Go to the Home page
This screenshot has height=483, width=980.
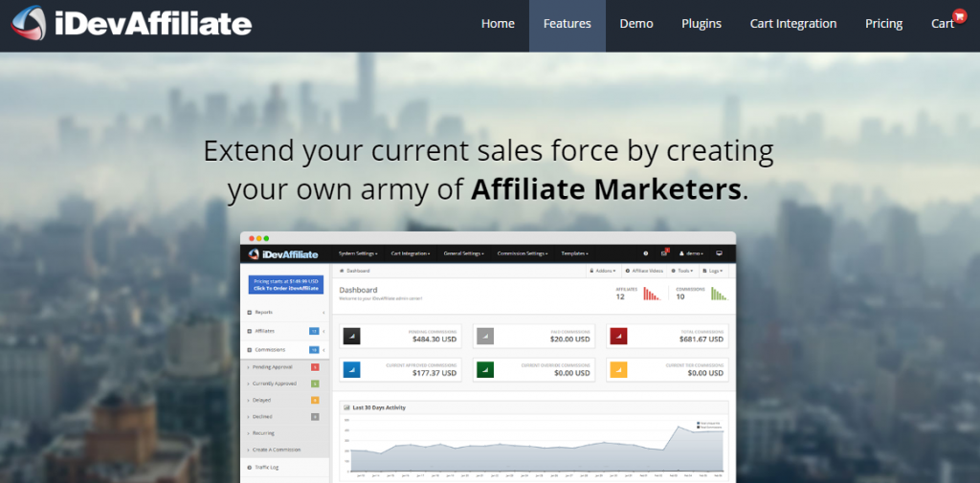tap(498, 24)
